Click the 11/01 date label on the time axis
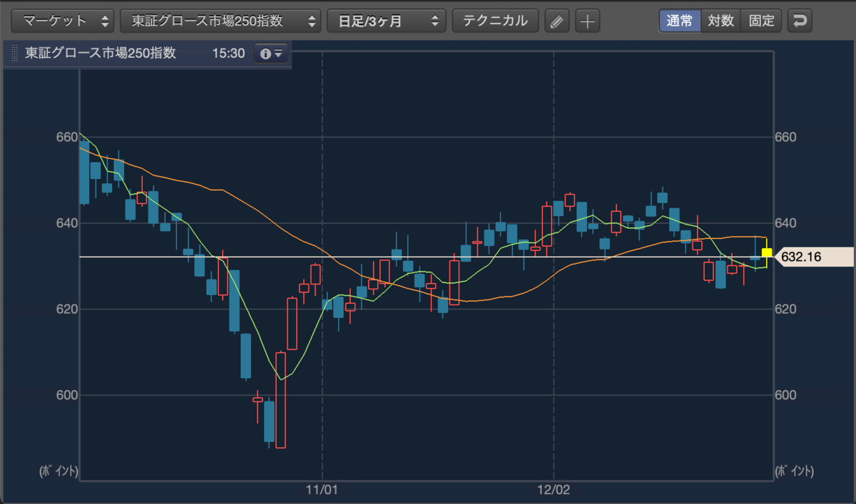This screenshot has width=856, height=504. tap(321, 490)
